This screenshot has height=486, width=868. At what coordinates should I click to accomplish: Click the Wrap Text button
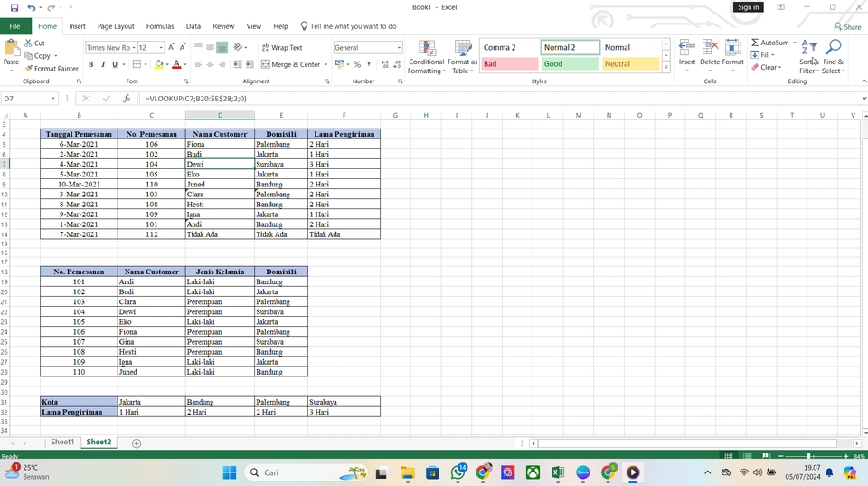282,48
